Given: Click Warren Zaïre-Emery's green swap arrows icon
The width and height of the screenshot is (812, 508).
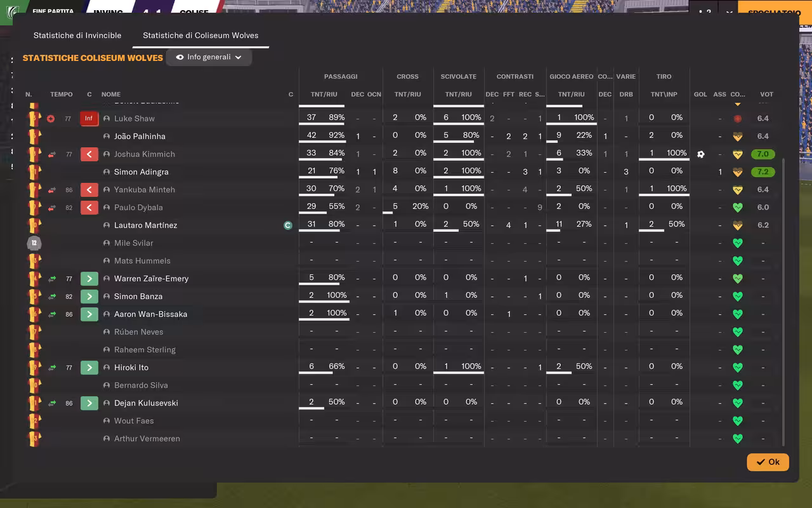Looking at the screenshot, I should point(52,279).
